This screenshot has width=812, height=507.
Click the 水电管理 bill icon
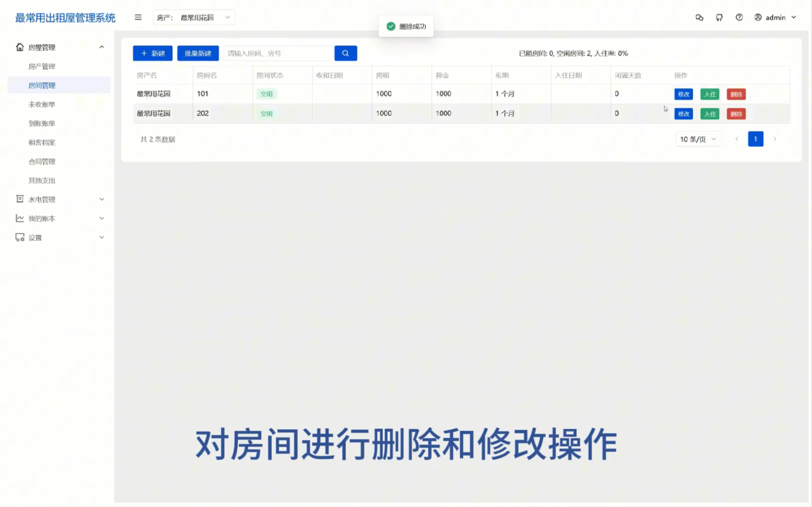(x=19, y=199)
